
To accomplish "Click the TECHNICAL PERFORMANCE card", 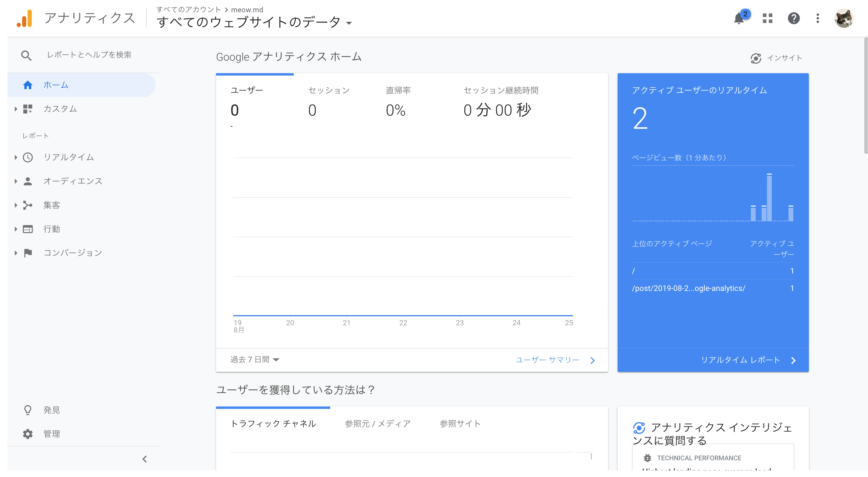I will (x=713, y=458).
